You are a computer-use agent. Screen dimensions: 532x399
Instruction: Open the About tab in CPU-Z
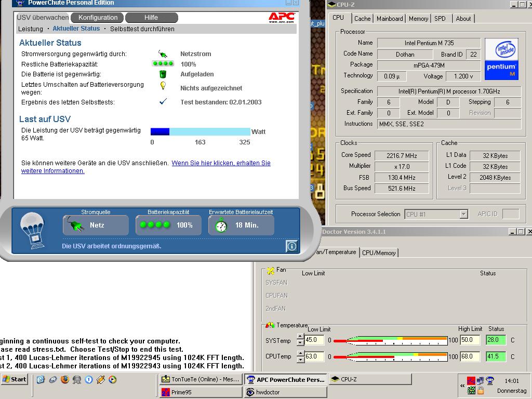point(463,19)
